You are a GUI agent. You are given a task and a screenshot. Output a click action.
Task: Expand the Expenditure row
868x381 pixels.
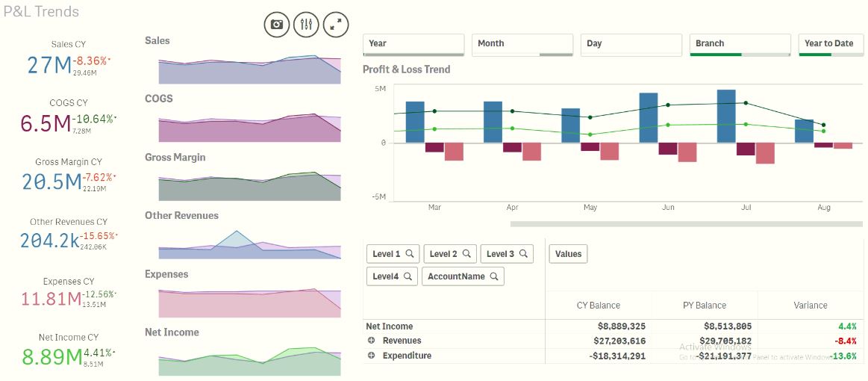372,356
